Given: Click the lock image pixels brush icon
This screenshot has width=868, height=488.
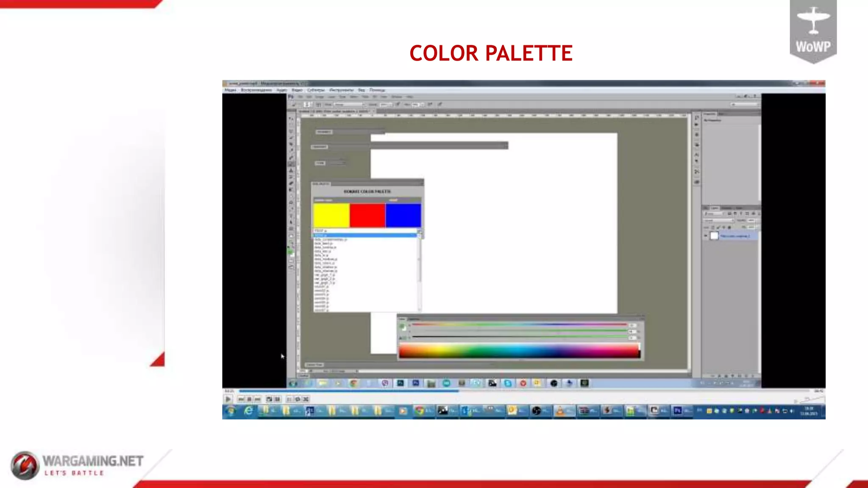Looking at the screenshot, I should 718,227.
